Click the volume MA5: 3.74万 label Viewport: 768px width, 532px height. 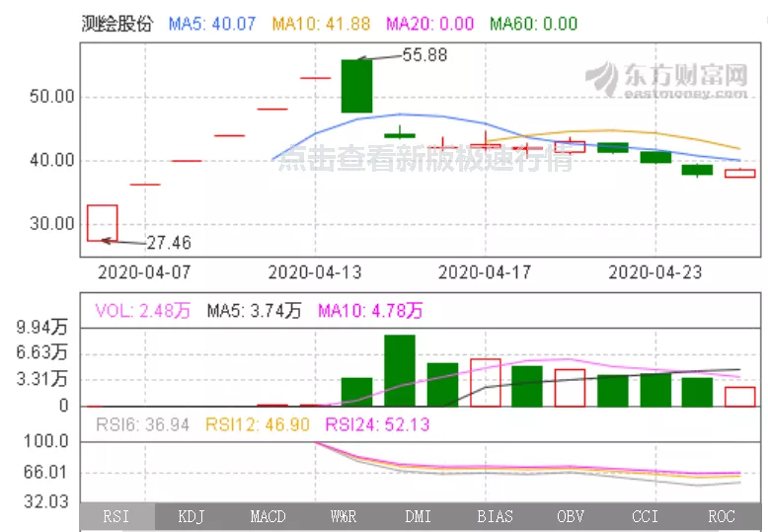click(255, 311)
